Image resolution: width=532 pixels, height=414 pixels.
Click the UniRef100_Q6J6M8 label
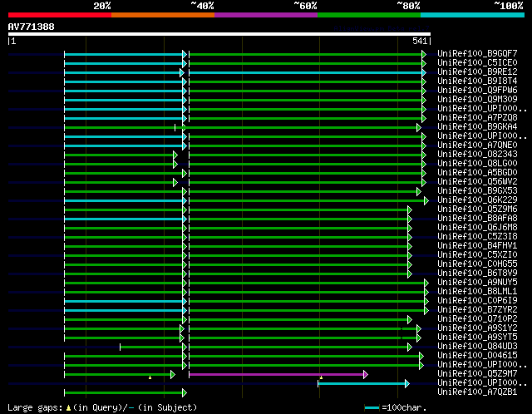coord(477,228)
